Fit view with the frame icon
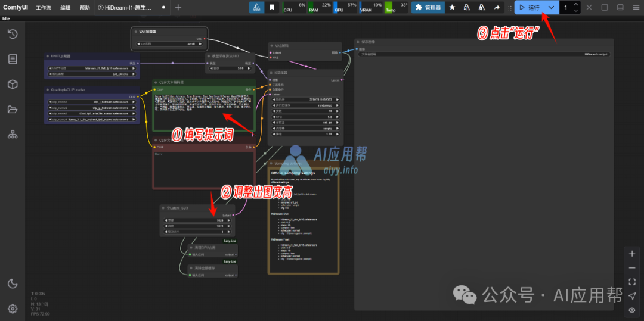The image size is (644, 321). pyautogui.click(x=632, y=282)
